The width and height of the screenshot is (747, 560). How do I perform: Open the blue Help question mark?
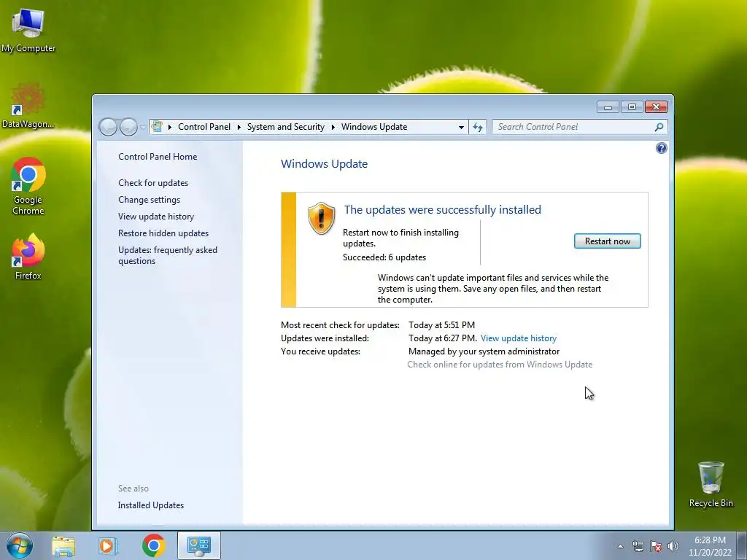661,148
